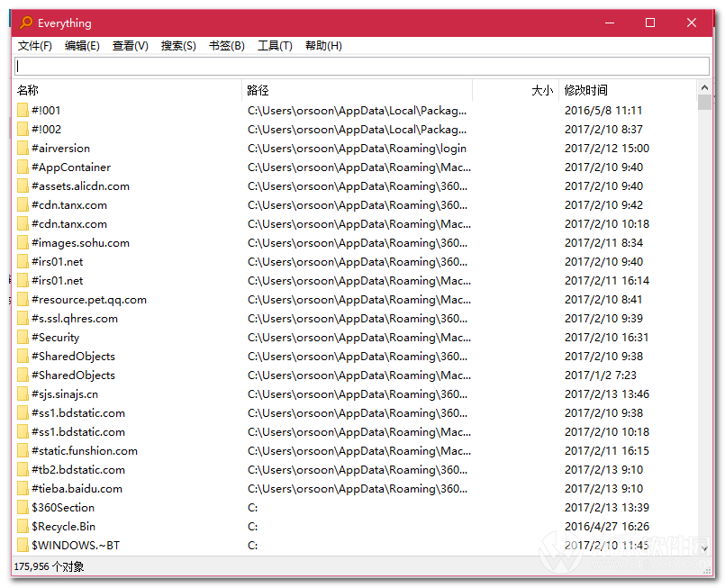Click the Everything magnifier icon in title bar
The width and height of the screenshot is (725, 588).
26,23
